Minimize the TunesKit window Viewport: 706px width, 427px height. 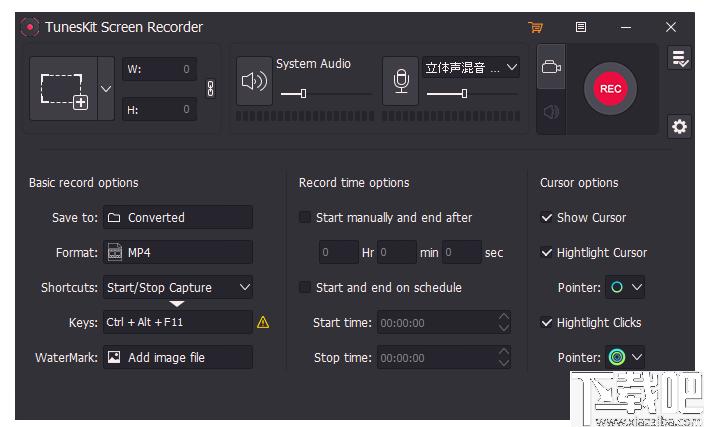click(x=625, y=27)
